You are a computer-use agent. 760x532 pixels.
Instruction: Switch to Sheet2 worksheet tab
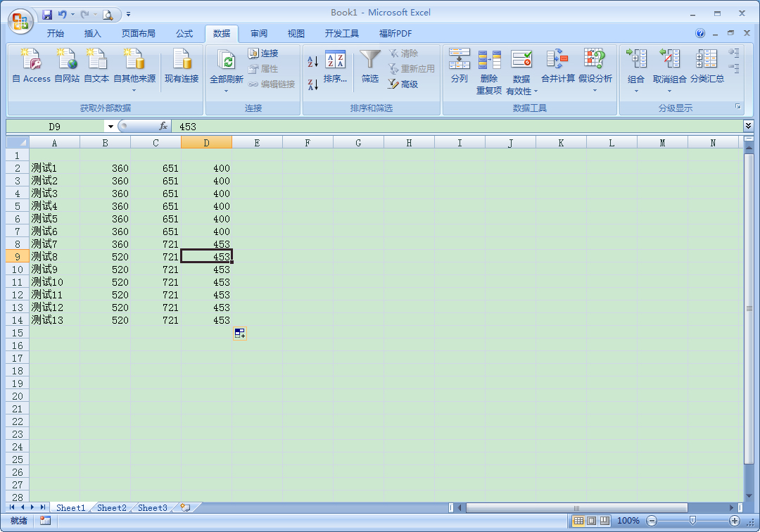[112, 507]
